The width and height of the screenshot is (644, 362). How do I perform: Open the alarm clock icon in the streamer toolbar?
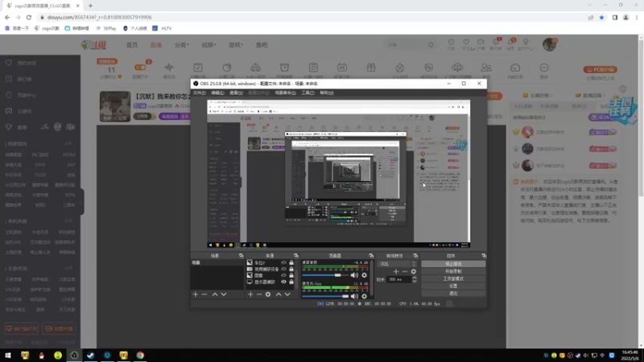pyautogui.click(x=284, y=68)
